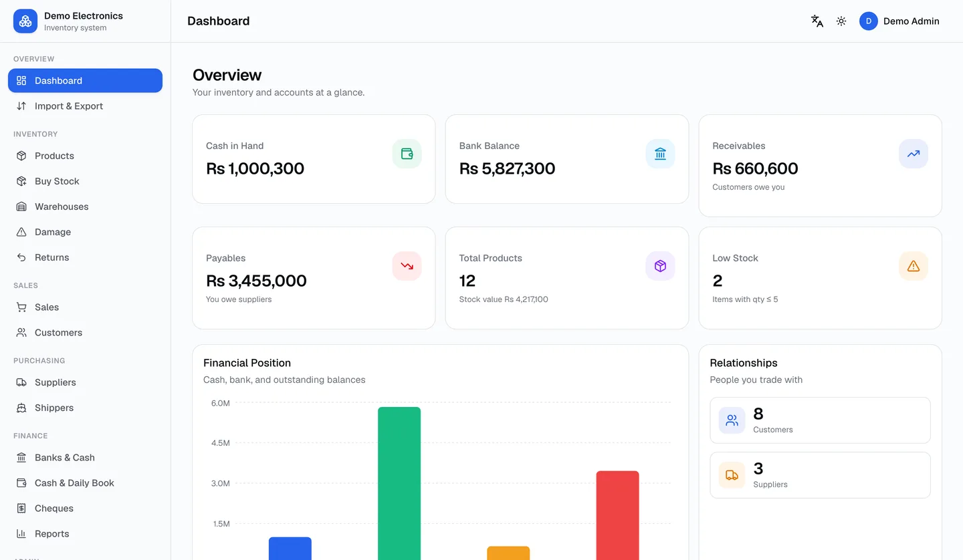Click the blue bar in Financial Position chart
963x560 pixels.
point(290,549)
